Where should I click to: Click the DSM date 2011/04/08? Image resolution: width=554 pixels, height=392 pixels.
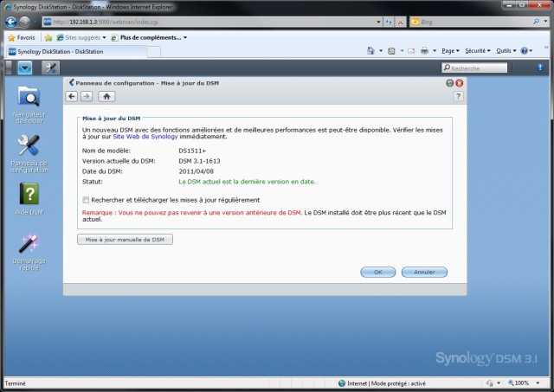coord(196,171)
